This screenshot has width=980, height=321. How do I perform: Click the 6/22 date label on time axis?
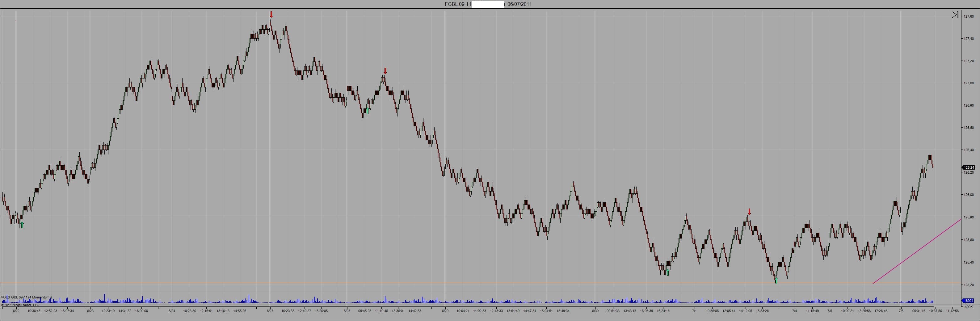click(x=16, y=311)
